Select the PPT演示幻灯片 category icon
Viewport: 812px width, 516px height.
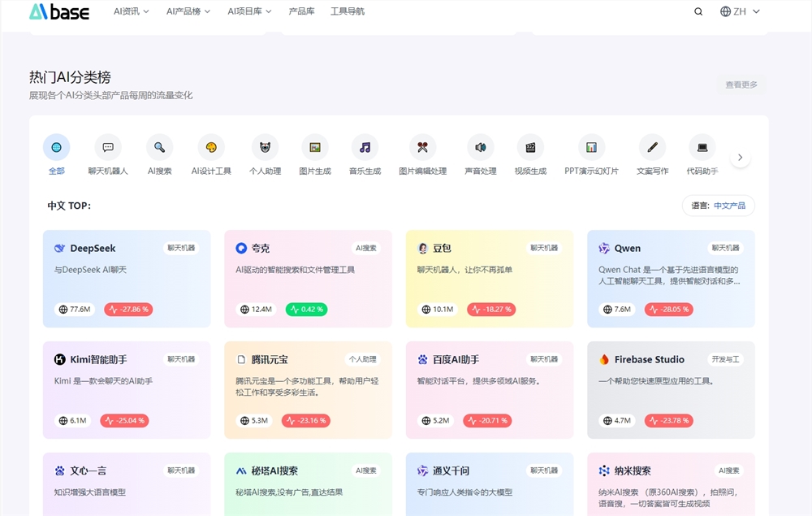coord(590,146)
